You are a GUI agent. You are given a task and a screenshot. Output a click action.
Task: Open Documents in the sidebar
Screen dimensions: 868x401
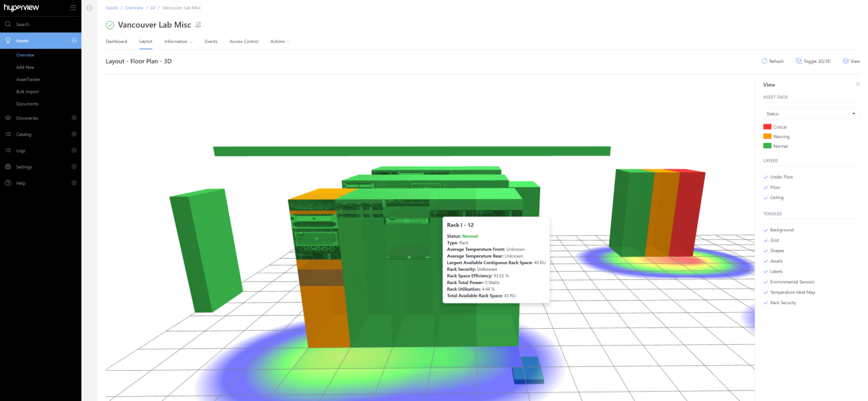[27, 104]
